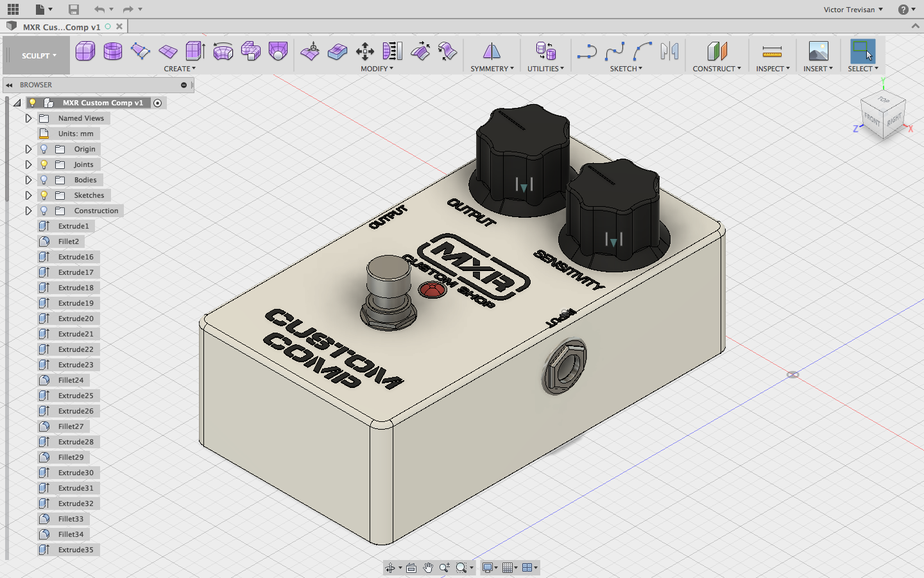Open the UTILITIES menu

(545, 69)
